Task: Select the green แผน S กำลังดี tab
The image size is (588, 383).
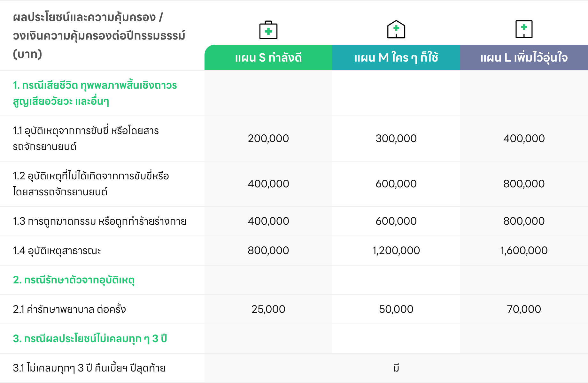Action: 268,58
